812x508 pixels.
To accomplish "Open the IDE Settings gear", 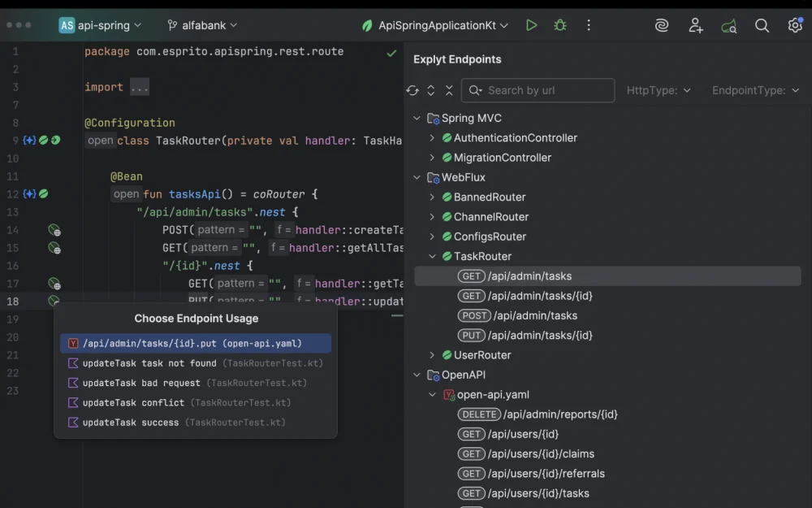I will pyautogui.click(x=795, y=25).
